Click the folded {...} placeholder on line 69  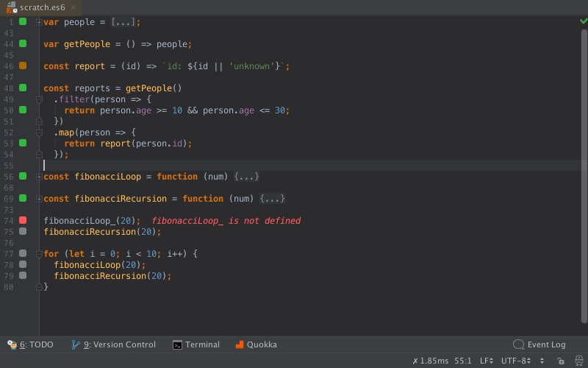(x=272, y=198)
